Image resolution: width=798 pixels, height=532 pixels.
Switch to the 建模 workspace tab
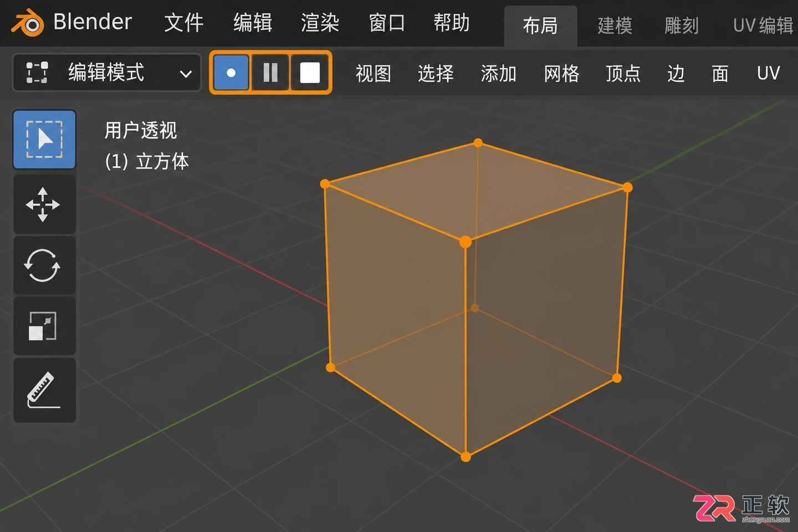pos(615,25)
